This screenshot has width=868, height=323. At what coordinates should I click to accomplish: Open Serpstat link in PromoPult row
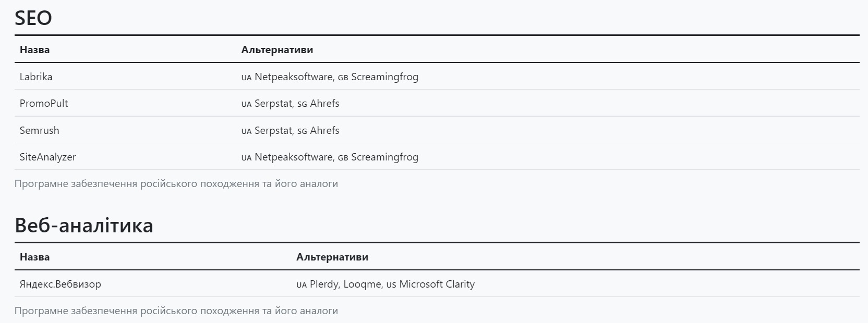(273, 104)
